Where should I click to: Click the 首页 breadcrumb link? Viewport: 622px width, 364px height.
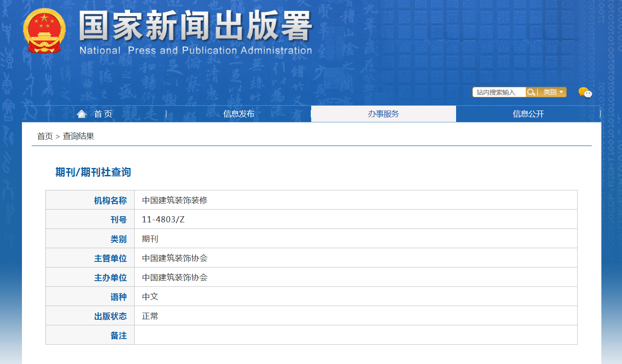(45, 136)
